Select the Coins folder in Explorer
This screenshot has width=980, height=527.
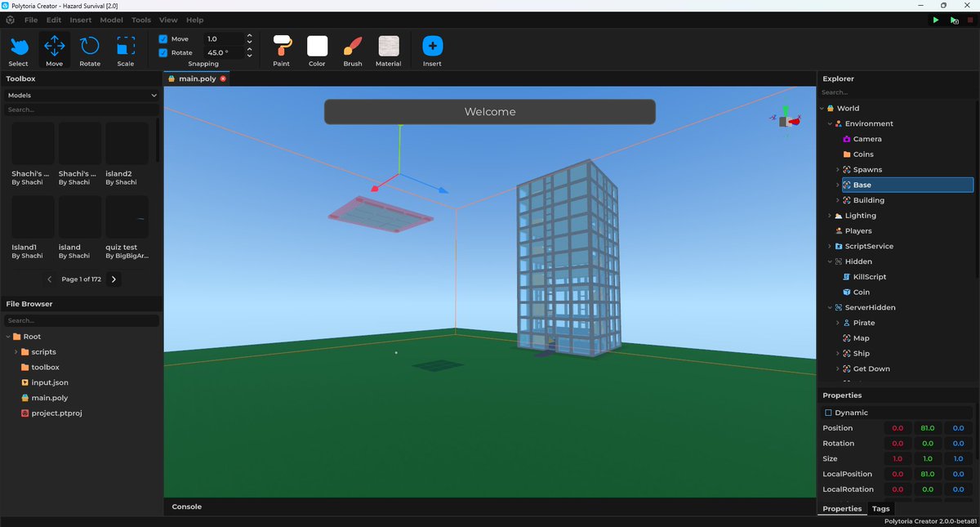(863, 154)
